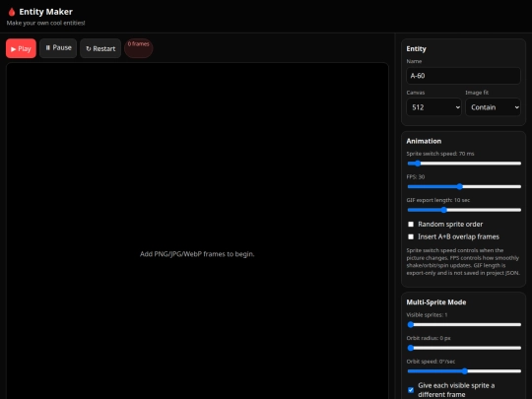Click the 'FPS: 30' label

[416, 177]
